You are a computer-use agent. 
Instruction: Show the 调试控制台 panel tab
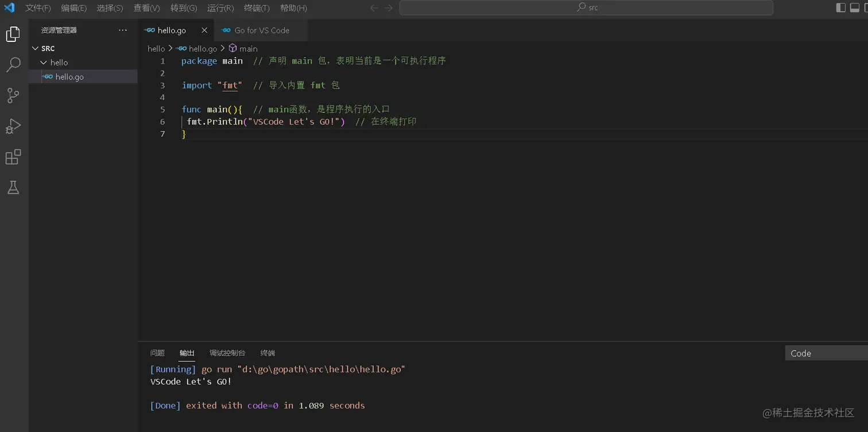coord(227,353)
